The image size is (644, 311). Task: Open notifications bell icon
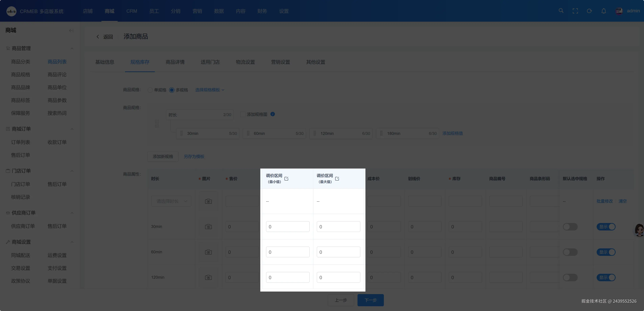[603, 11]
